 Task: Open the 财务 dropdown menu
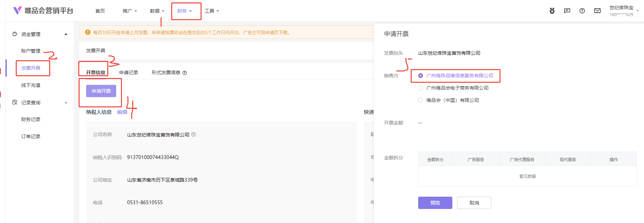184,11
